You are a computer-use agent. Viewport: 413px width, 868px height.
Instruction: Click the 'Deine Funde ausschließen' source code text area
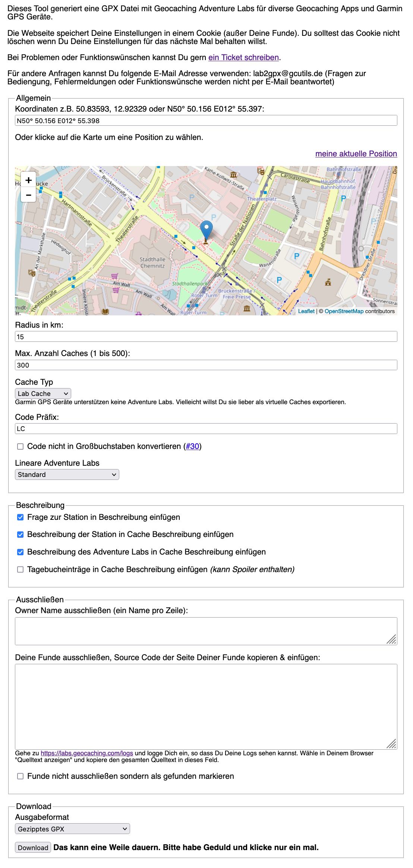point(206,707)
